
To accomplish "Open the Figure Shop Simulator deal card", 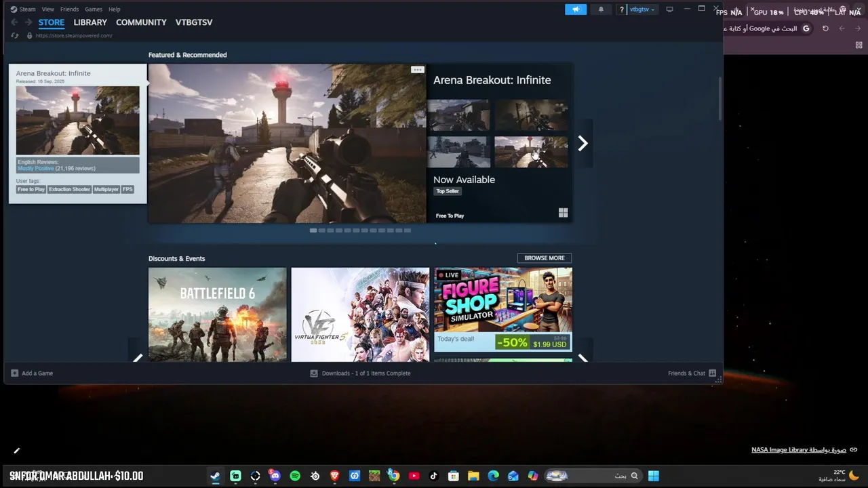I will click(x=503, y=309).
